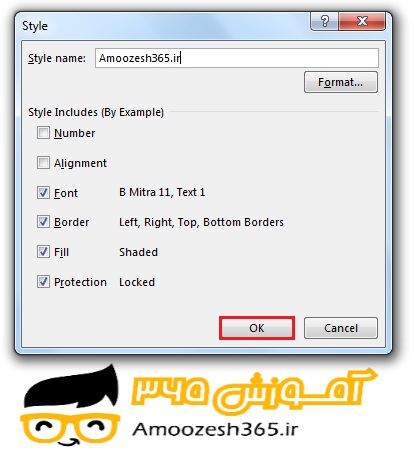The image size is (414, 451).
Task: Click the orange Persian logo text
Action: tap(254, 391)
